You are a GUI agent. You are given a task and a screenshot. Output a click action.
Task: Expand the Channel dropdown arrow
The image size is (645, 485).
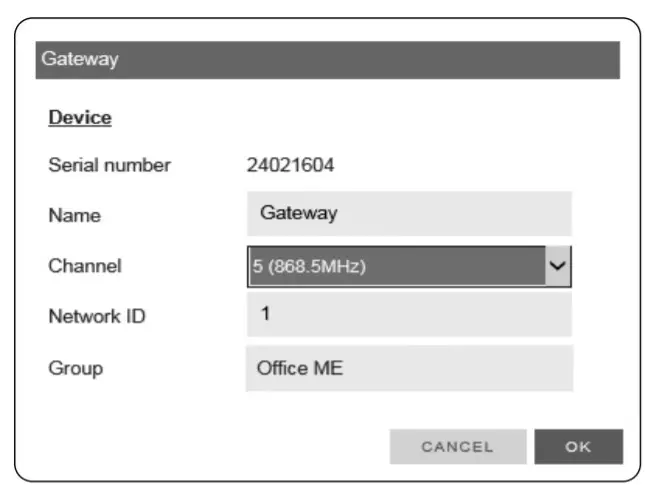tap(558, 267)
